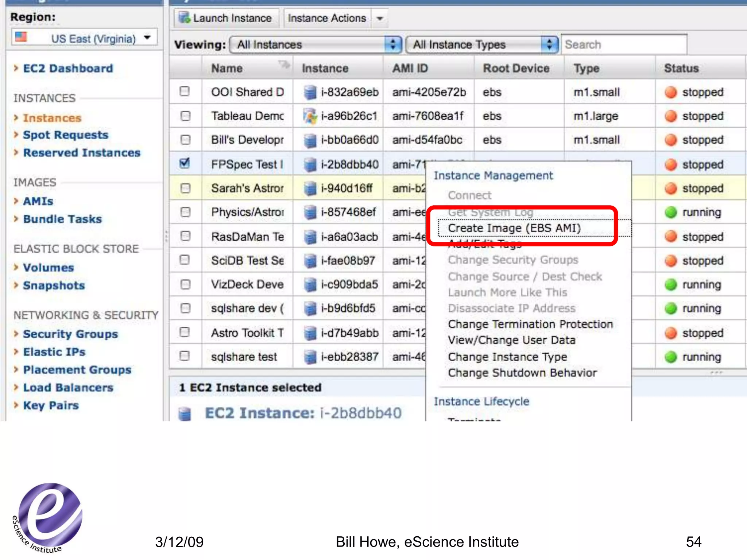Click the server icon for i-ebb28387
Image resolution: width=747 pixels, height=560 pixels.
(x=310, y=357)
